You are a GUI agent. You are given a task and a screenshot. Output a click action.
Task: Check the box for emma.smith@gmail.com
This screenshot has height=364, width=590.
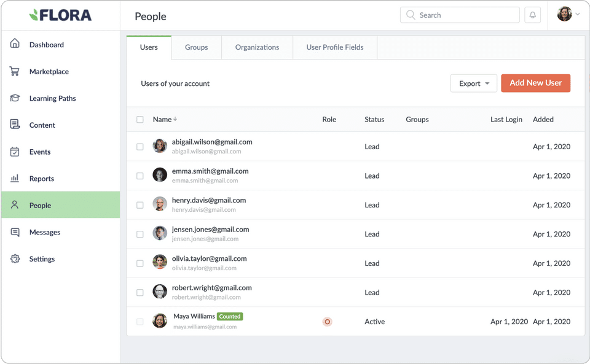coord(140,176)
